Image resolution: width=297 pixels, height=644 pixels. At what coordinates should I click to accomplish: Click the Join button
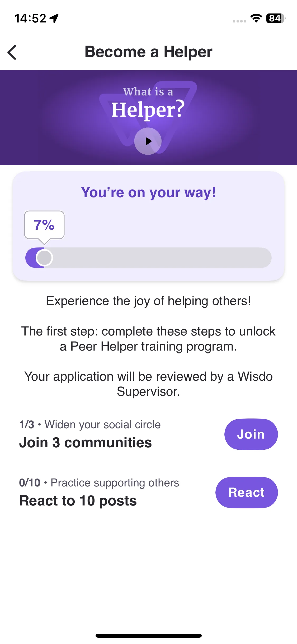click(251, 434)
